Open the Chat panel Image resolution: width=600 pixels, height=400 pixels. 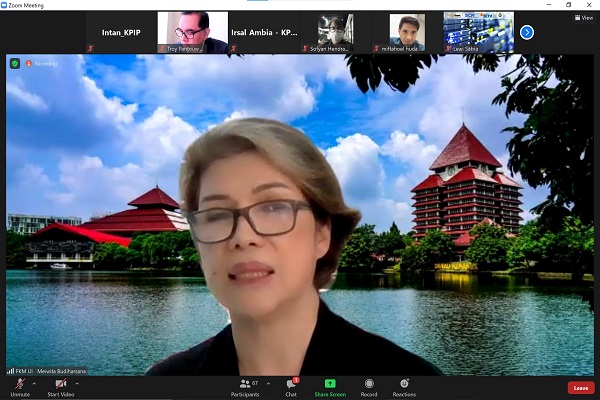(x=291, y=384)
